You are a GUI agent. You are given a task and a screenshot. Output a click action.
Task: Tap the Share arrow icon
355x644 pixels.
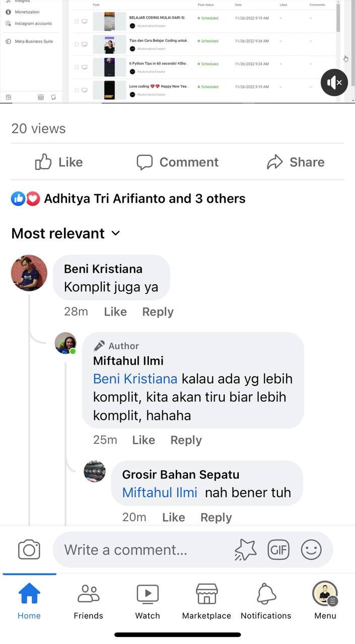tap(274, 162)
